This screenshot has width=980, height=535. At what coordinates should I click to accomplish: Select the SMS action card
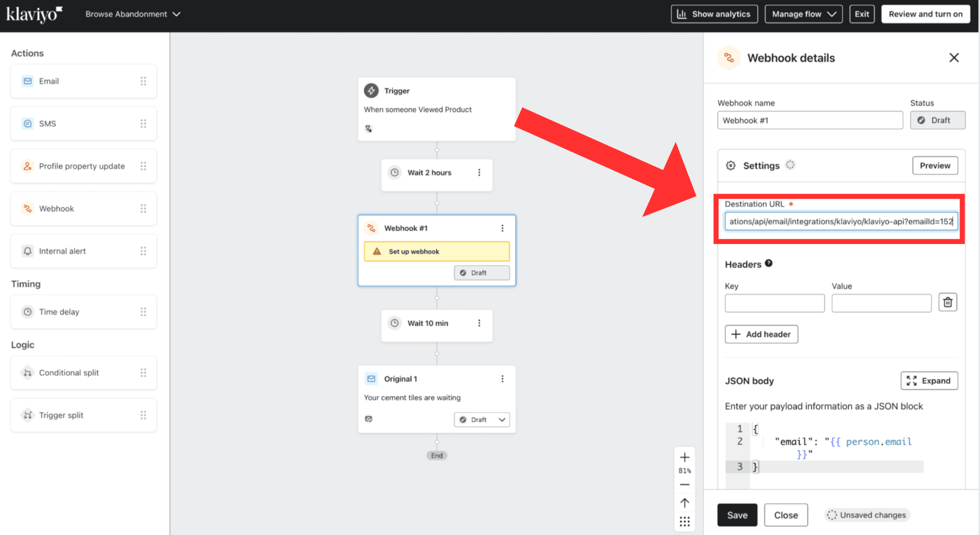point(84,124)
